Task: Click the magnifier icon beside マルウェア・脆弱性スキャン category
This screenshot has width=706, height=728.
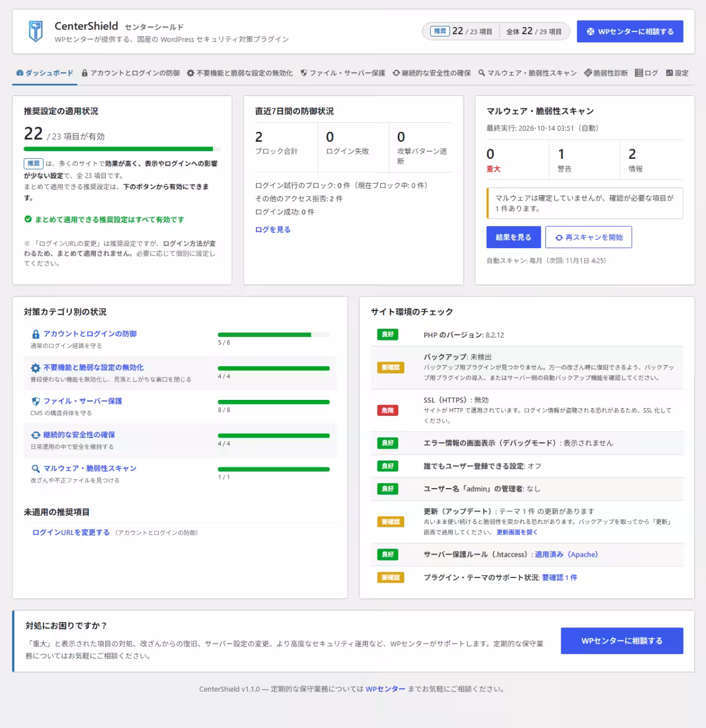Action: (x=36, y=469)
